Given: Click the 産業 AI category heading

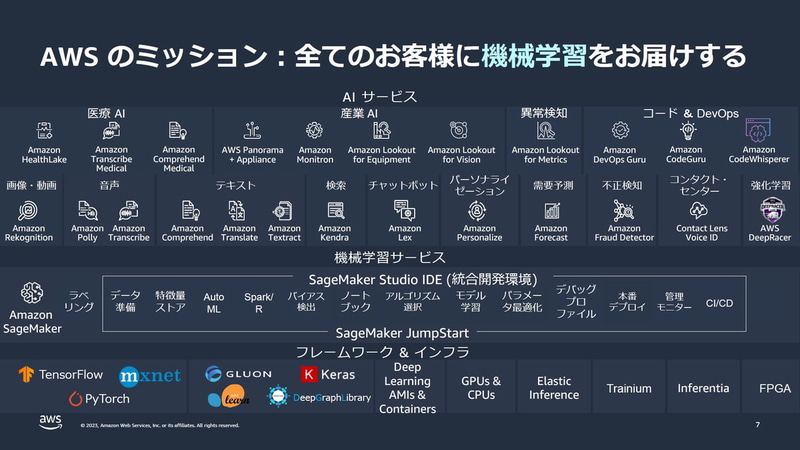Looking at the screenshot, I should coord(359,113).
